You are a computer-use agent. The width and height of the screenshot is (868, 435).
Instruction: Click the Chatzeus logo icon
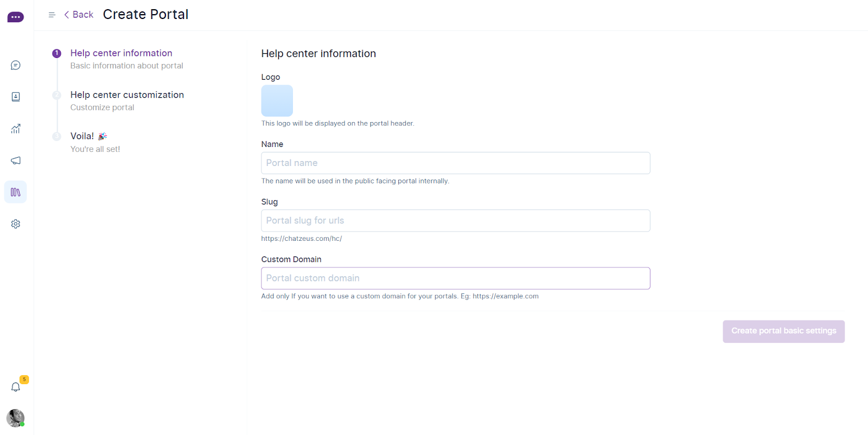pos(15,17)
